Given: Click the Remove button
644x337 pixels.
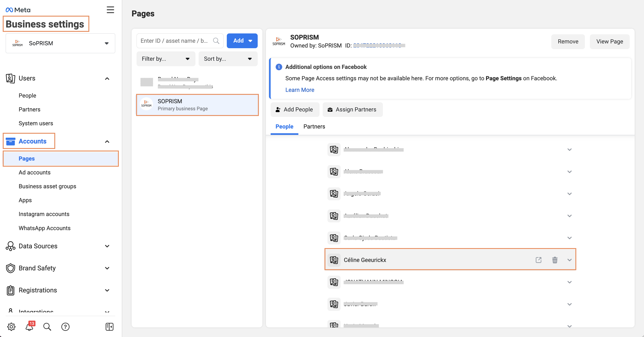Looking at the screenshot, I should pyautogui.click(x=568, y=42).
